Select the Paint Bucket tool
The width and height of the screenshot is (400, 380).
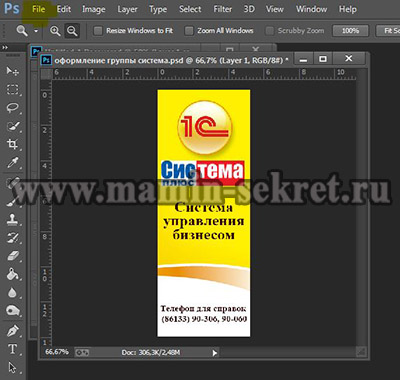coord(13,274)
